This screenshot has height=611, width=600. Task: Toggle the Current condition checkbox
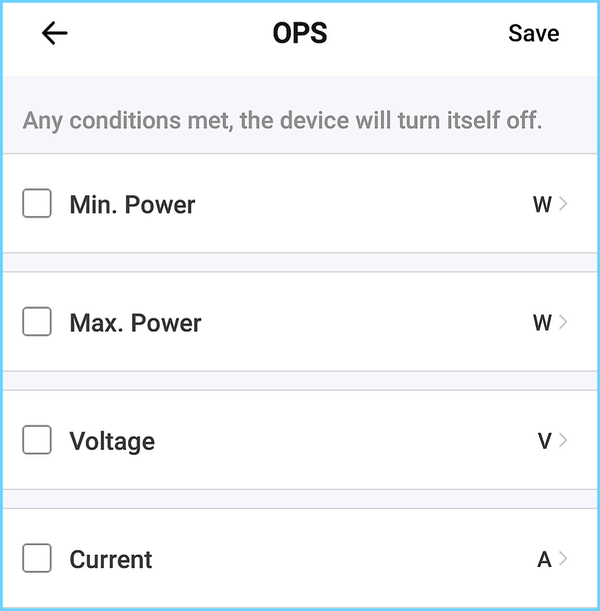click(37, 558)
